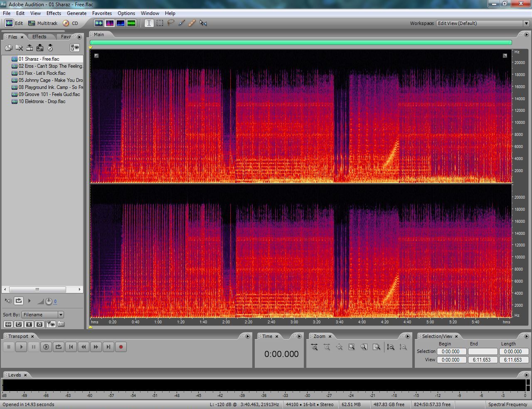Screen dimensions: 532x409
Task: Toggle showing audio files filter
Action: coord(8,324)
